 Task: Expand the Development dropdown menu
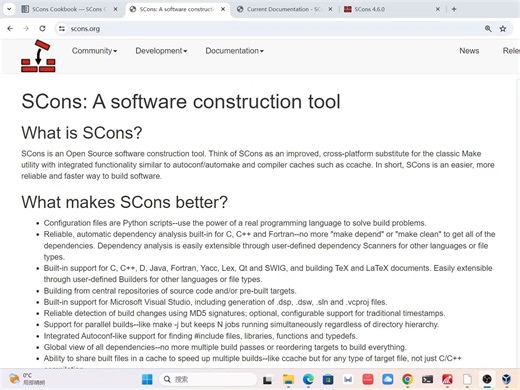point(161,51)
